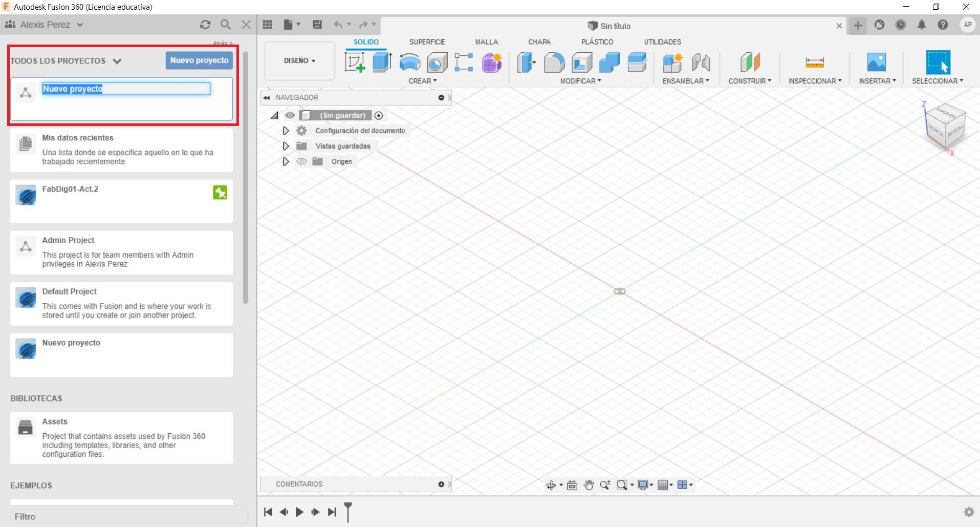Switch to the MALLA tab
The width and height of the screenshot is (980, 527).
[x=486, y=42]
